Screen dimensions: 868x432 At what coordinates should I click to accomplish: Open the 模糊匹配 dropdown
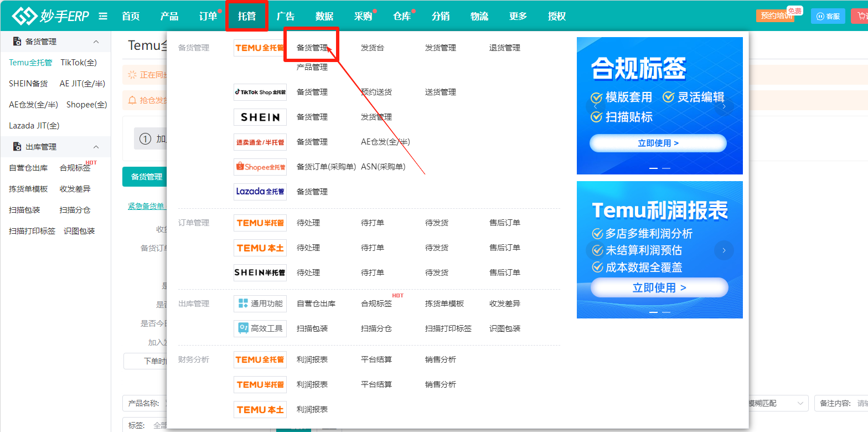tap(778, 403)
